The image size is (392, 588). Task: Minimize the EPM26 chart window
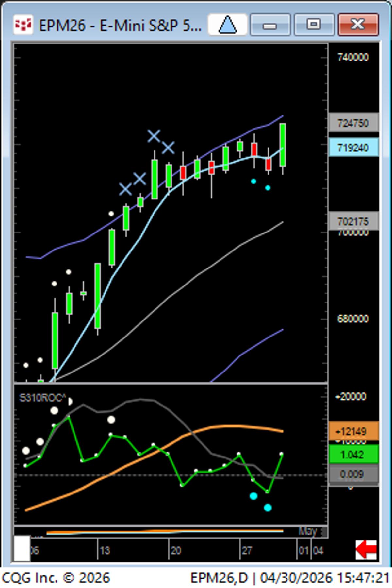(x=270, y=25)
